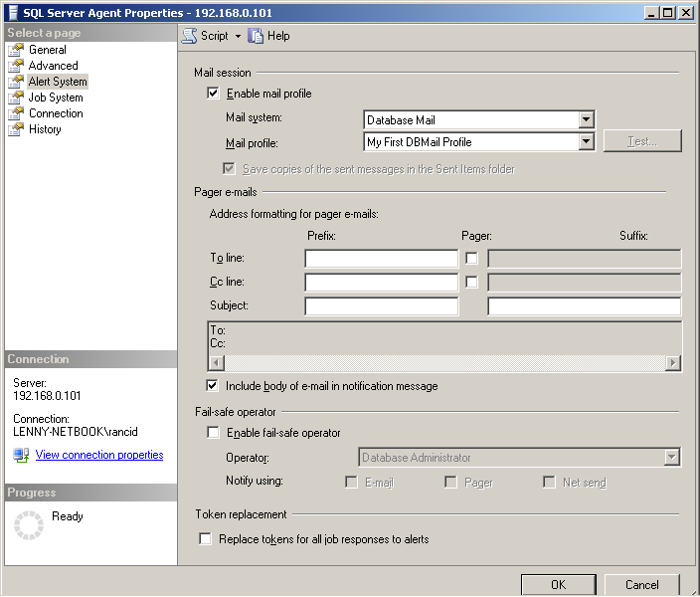Screen dimensions: 700x597
Task: Uncheck Enable mail profile
Action: [x=214, y=93]
